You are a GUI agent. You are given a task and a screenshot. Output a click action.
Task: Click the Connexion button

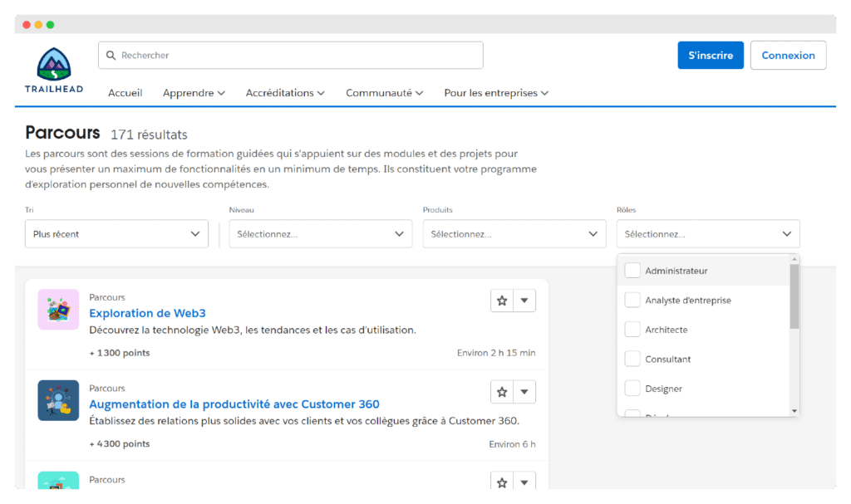pyautogui.click(x=788, y=56)
